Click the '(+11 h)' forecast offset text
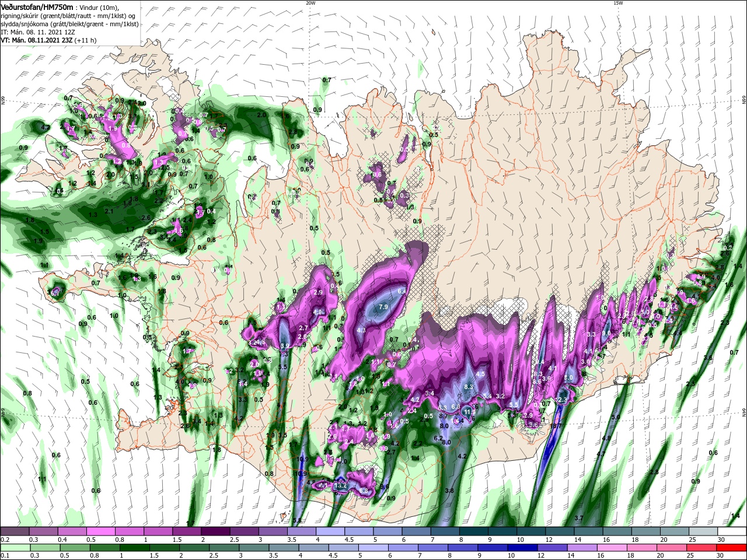The image size is (747, 560). point(85,40)
